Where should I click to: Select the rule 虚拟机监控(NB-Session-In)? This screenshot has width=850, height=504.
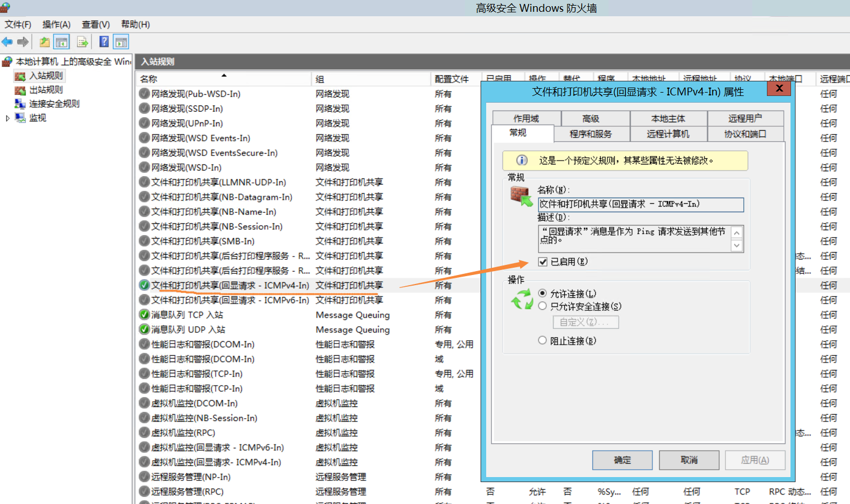pos(204,418)
